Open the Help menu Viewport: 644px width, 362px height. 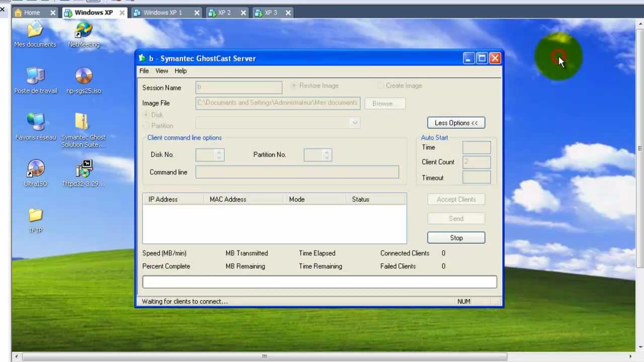pos(181,71)
